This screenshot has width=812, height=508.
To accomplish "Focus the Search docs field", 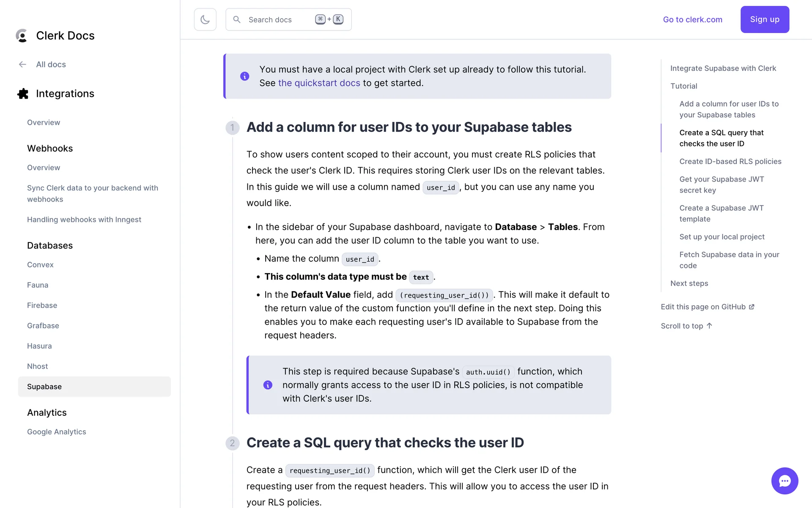I will click(279, 19).
